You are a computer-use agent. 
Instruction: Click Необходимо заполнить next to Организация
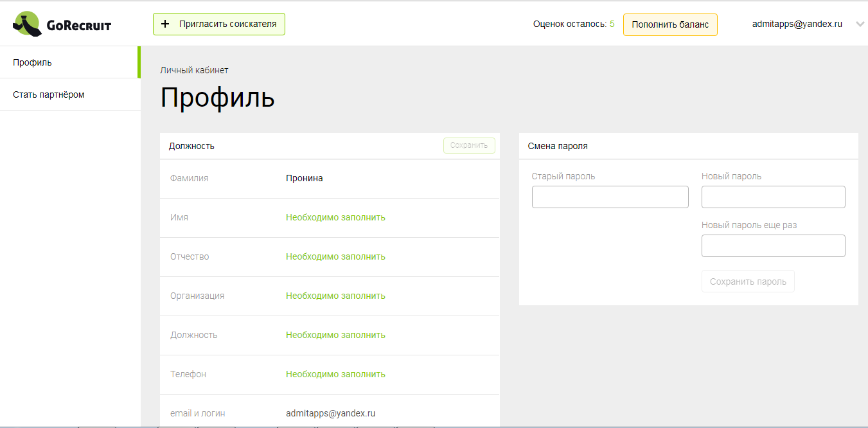click(x=335, y=296)
